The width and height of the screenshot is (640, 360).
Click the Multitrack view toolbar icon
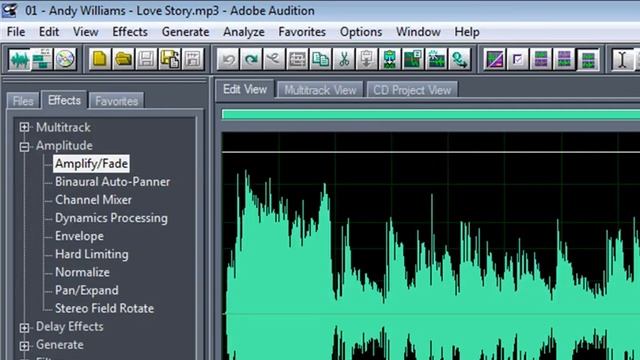[42, 60]
